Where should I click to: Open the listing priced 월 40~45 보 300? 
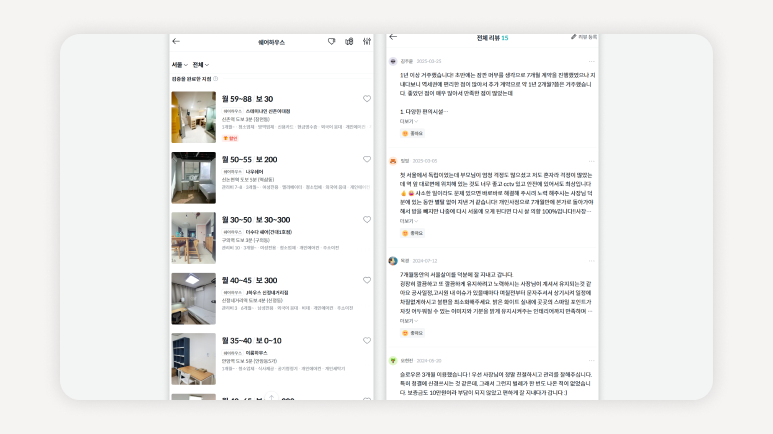point(249,281)
